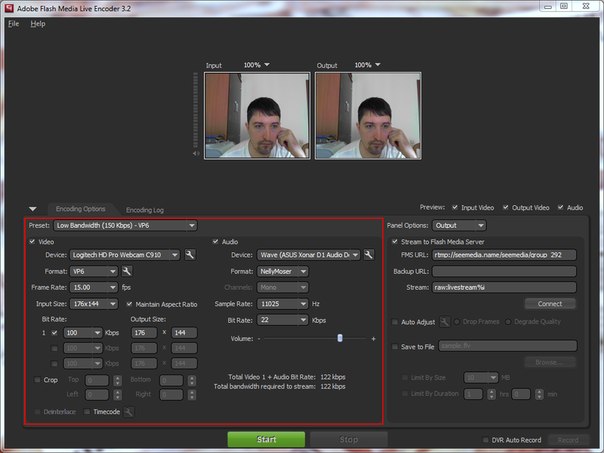Viewport: 604px width, 453px height.
Task: Open Input zoom 100% dropdown
Action: [x=257, y=65]
